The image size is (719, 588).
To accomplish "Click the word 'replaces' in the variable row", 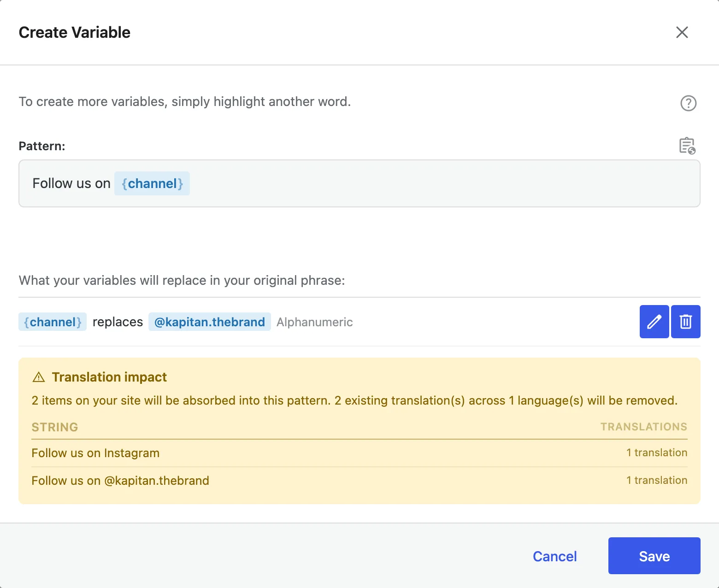I will click(x=118, y=322).
